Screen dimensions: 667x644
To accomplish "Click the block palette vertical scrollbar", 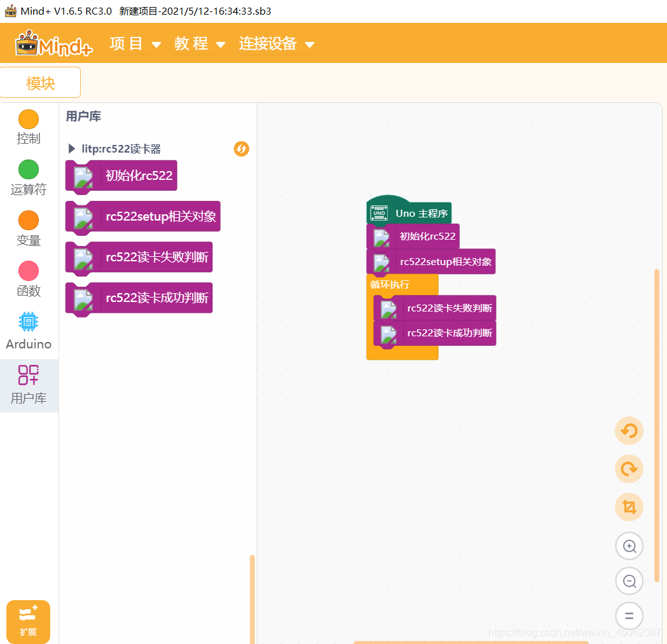I will (252, 599).
